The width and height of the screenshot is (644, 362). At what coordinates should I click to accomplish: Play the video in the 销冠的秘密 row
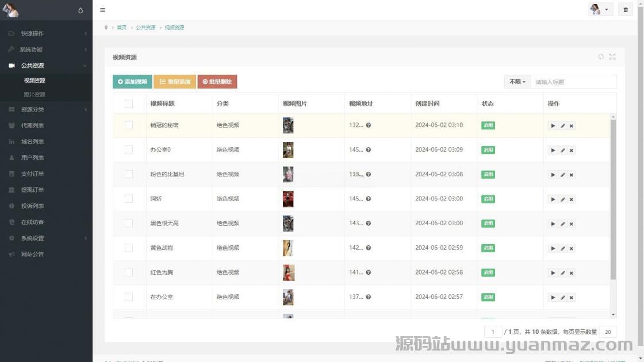[x=553, y=126]
